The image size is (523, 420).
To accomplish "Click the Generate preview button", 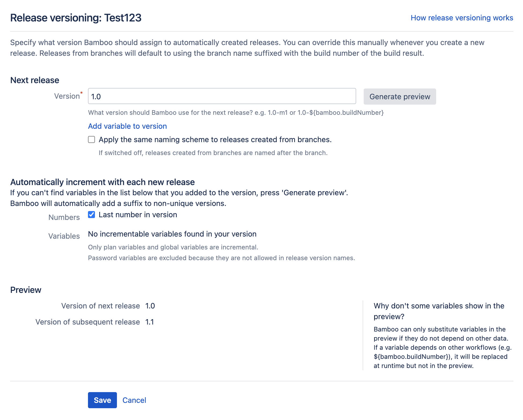I will pos(400,96).
